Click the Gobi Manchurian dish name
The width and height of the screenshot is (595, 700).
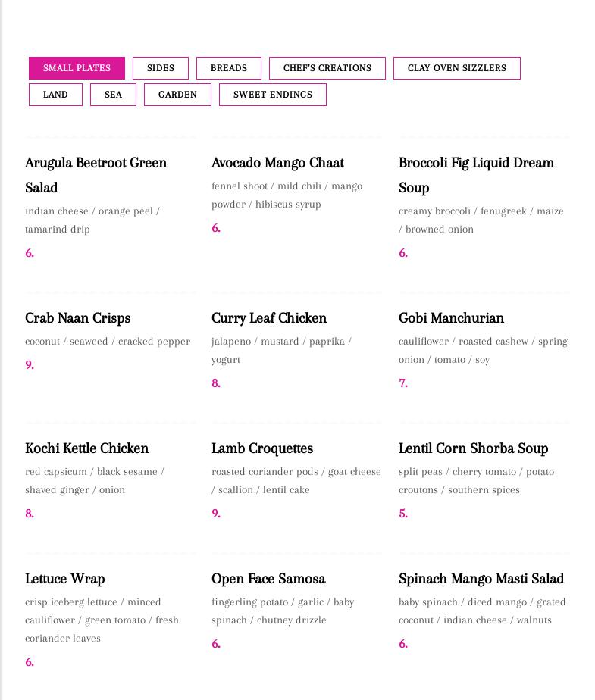click(451, 318)
